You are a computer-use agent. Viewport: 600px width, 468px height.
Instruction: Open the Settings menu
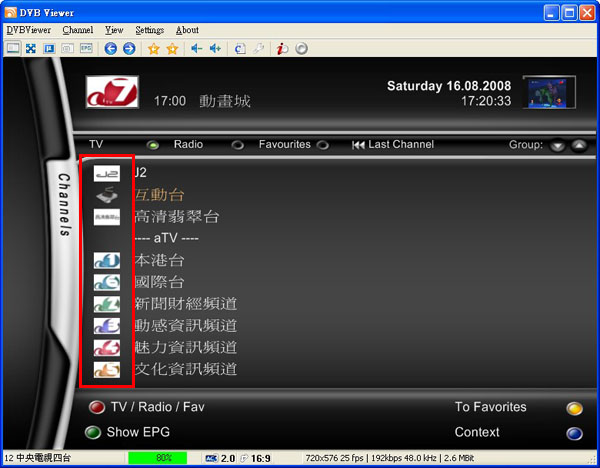149,30
